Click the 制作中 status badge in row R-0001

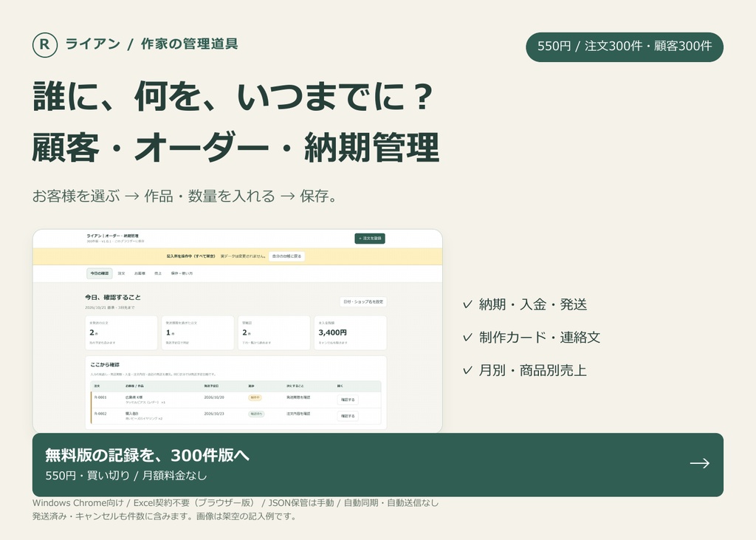click(255, 397)
